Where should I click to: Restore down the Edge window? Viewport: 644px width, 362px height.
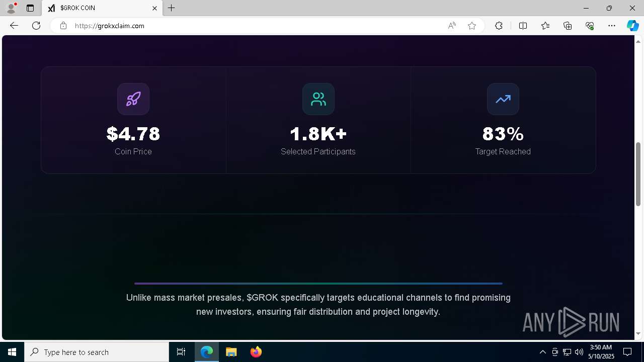(609, 8)
